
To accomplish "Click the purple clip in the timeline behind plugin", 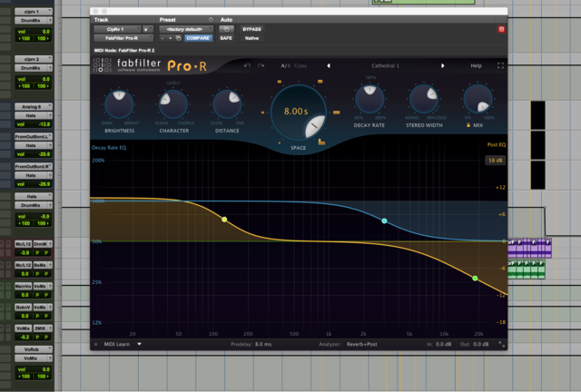I will [529, 249].
